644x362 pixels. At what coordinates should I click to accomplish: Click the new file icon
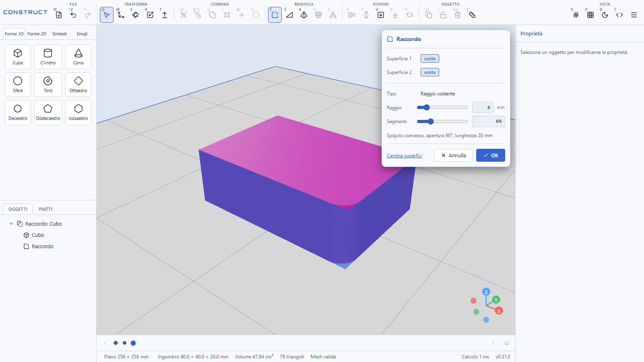59,15
